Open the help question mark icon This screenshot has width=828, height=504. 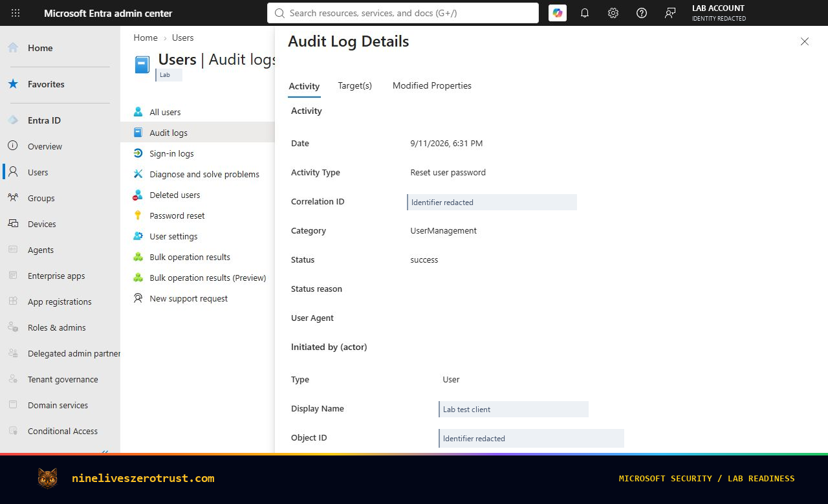point(642,13)
